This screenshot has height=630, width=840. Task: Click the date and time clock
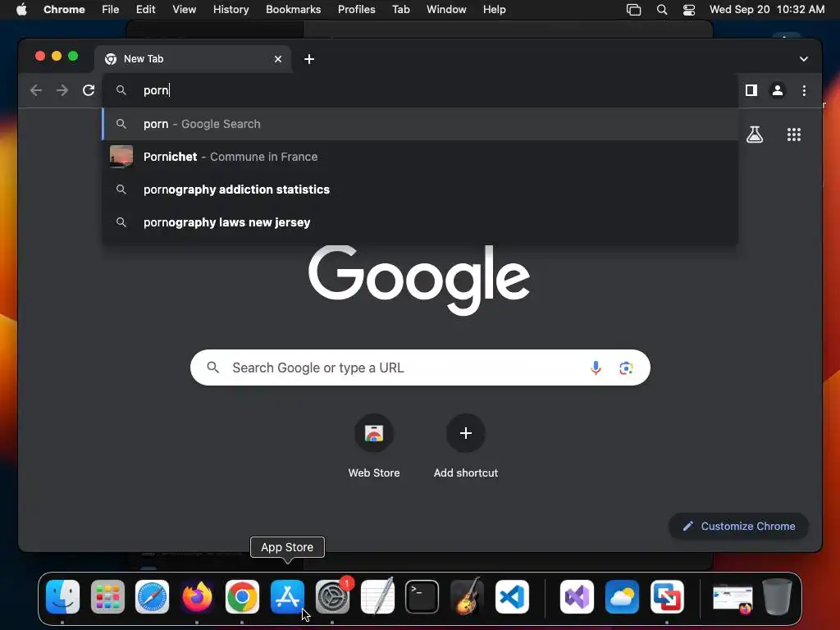coord(767,10)
